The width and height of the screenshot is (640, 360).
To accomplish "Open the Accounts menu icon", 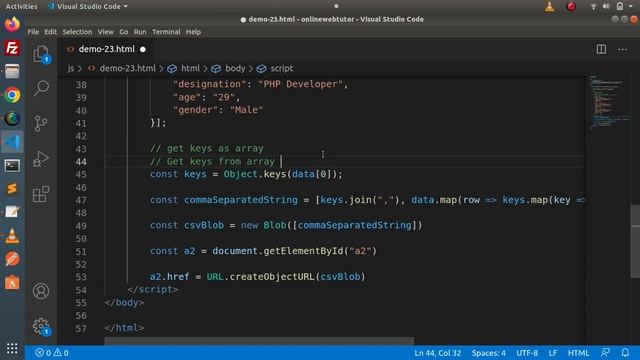I will tap(41, 291).
